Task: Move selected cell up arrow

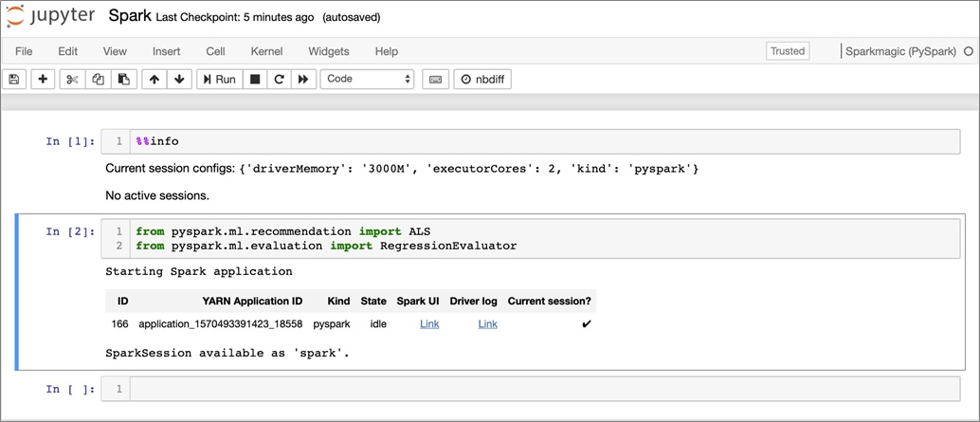Action: click(x=154, y=80)
